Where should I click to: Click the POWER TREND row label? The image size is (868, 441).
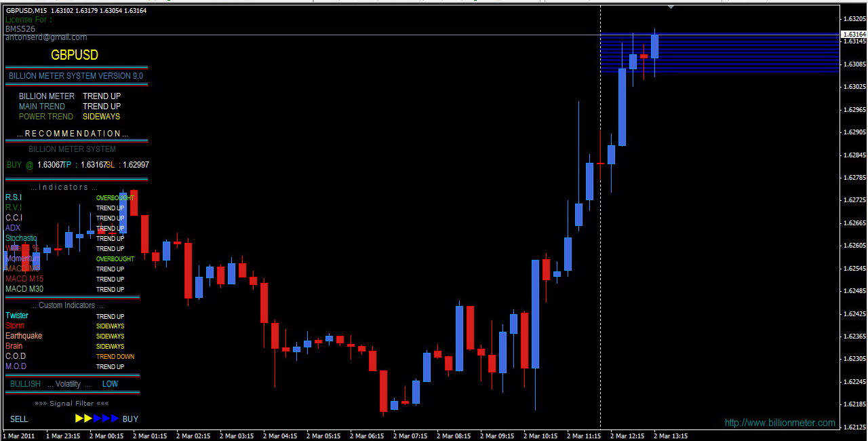pos(46,117)
